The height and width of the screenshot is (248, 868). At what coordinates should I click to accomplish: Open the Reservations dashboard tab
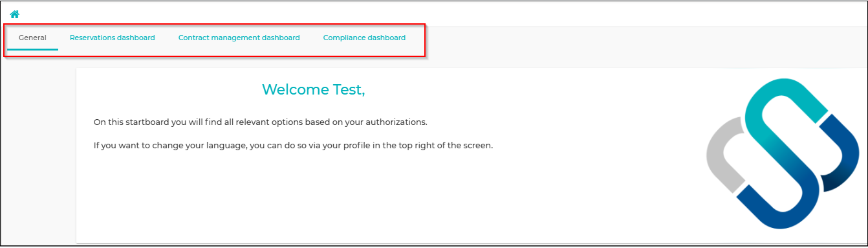[x=113, y=38]
